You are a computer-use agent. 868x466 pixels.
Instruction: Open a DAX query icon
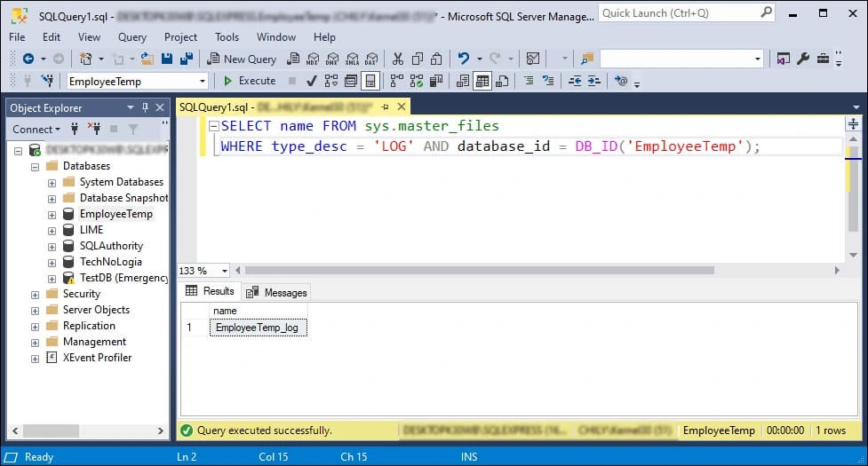coord(371,59)
